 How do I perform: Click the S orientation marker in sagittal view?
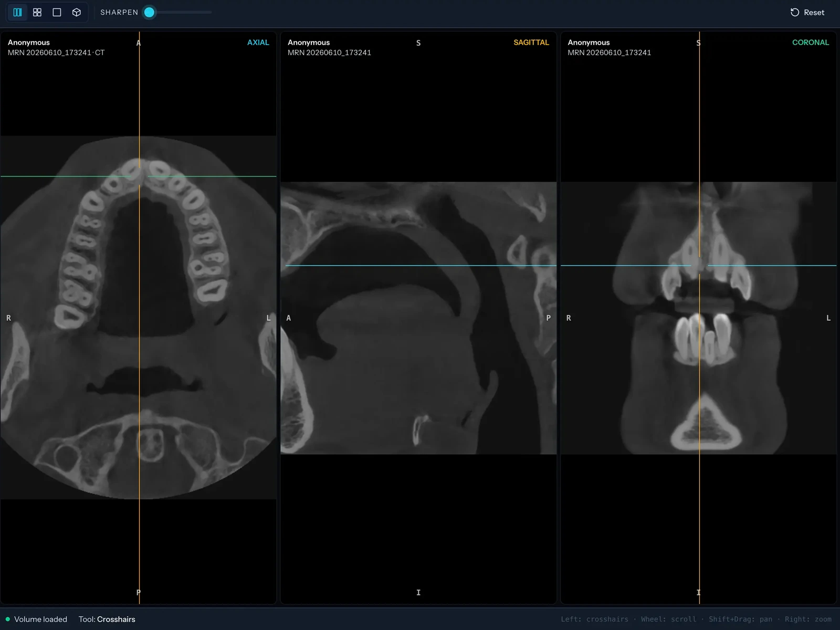[x=418, y=43]
